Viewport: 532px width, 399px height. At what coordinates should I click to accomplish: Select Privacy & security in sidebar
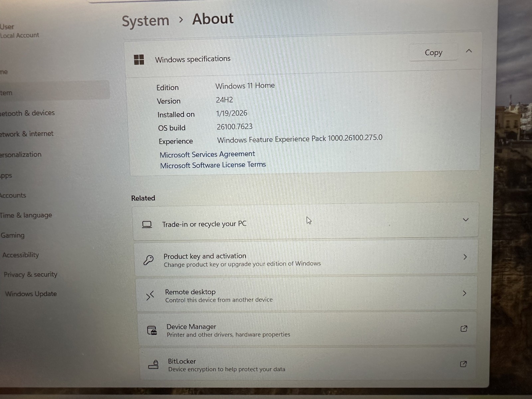pos(30,274)
